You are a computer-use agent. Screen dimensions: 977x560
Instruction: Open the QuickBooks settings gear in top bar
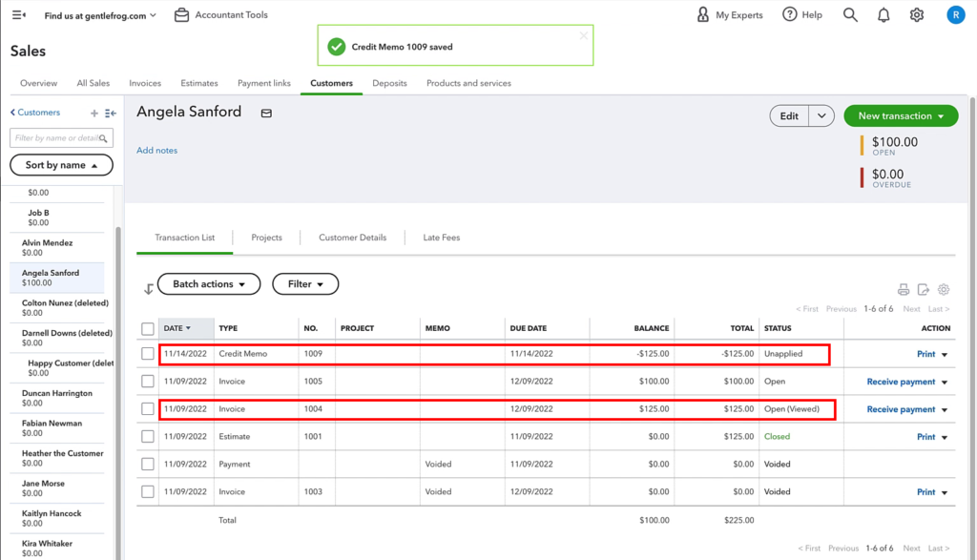click(x=917, y=14)
